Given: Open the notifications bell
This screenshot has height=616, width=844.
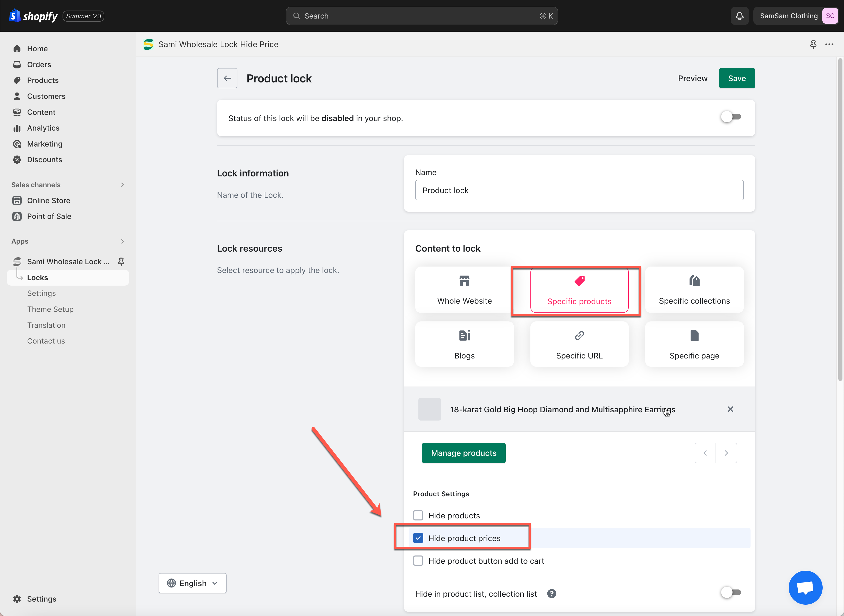Looking at the screenshot, I should pos(740,16).
